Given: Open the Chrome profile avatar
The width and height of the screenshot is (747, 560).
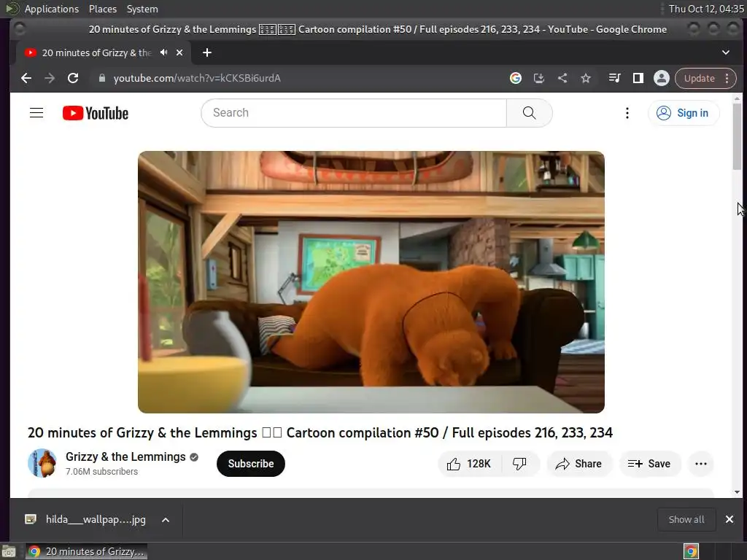Looking at the screenshot, I should coord(661,78).
